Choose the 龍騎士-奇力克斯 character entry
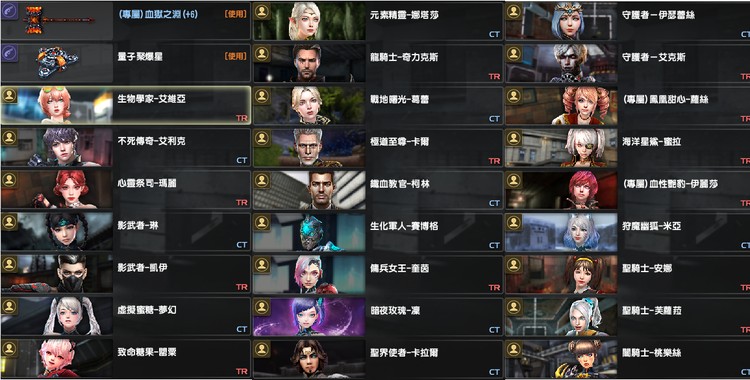Viewport: 750px width, 380px height. click(x=377, y=63)
